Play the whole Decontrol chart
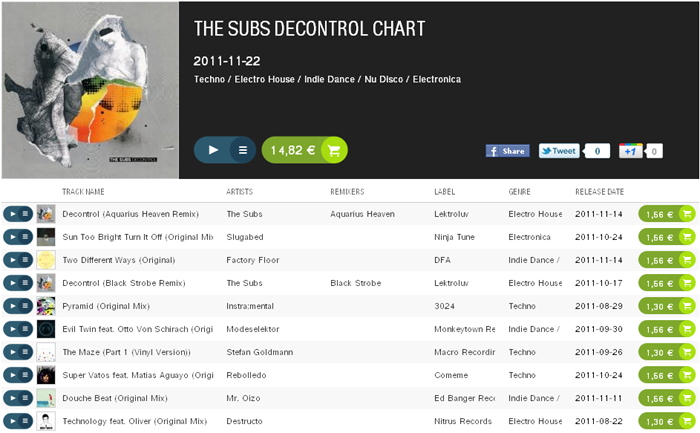This screenshot has width=700, height=433. [x=213, y=150]
